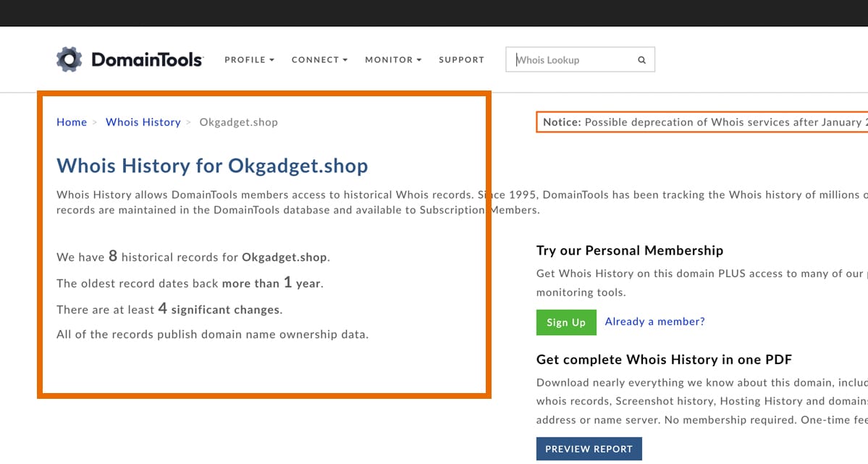
Task: Click the 4 significant changes line
Action: click(x=169, y=309)
